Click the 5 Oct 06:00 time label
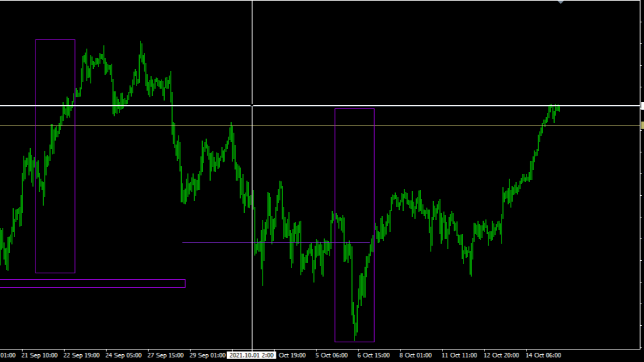Viewport: 644px width, 362px height. (x=332, y=355)
